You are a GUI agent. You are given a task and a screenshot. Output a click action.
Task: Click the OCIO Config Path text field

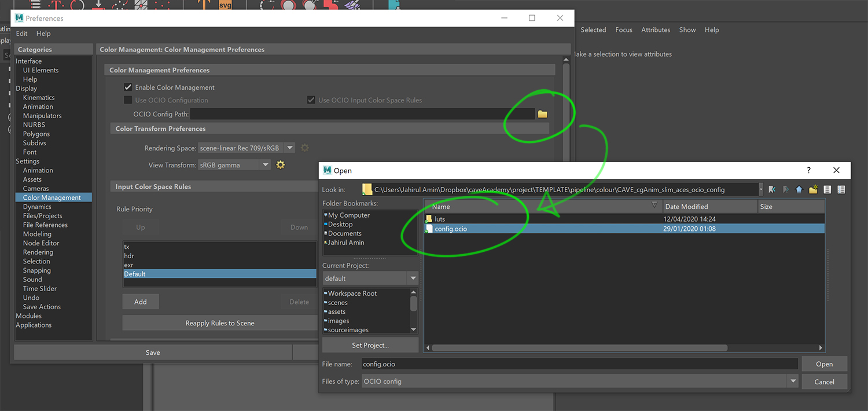coord(362,114)
